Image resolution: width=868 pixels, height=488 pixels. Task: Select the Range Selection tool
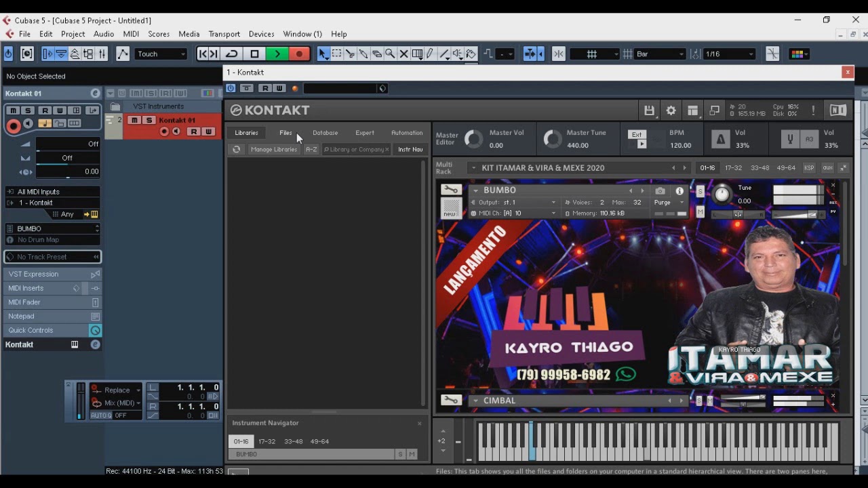coord(337,54)
